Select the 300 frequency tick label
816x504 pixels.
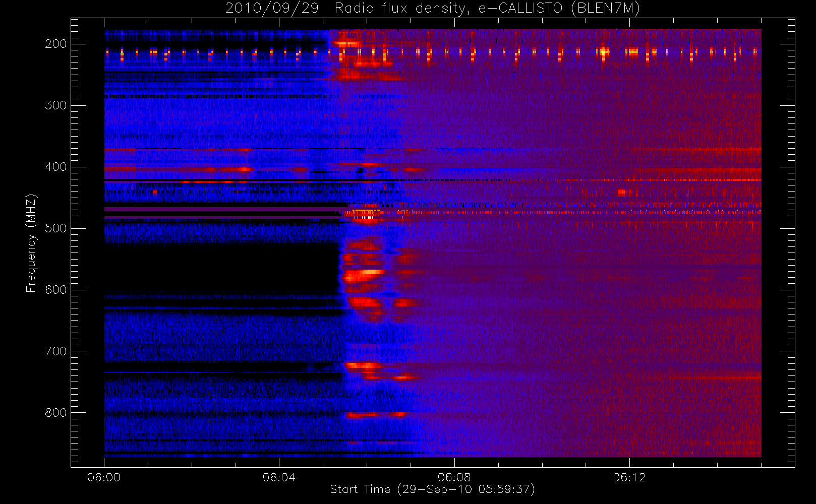pyautogui.click(x=55, y=105)
